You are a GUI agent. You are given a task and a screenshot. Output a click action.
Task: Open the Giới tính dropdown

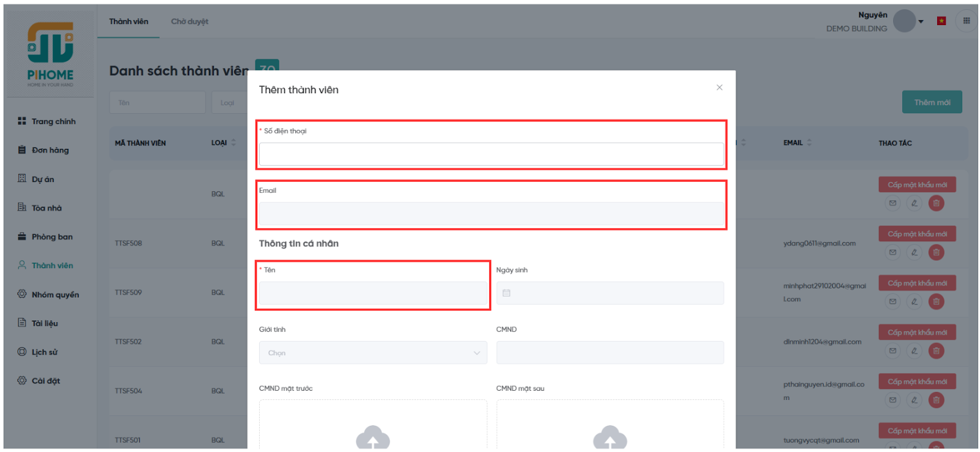[x=372, y=353]
